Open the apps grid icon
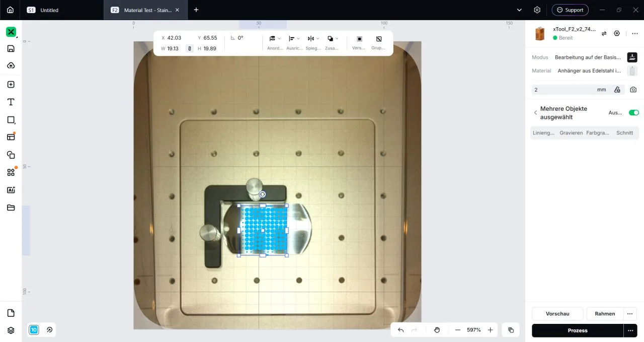This screenshot has width=644, height=342. (x=11, y=172)
